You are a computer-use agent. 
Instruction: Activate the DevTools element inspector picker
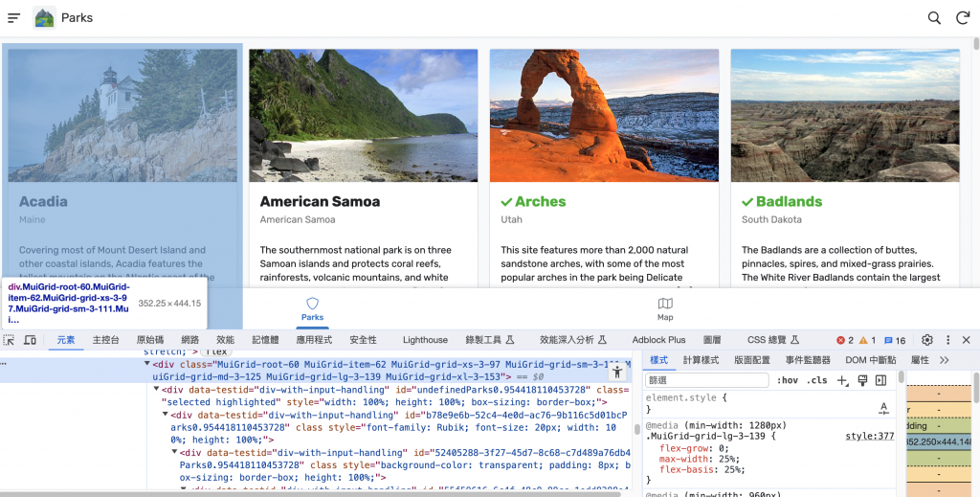(9, 340)
